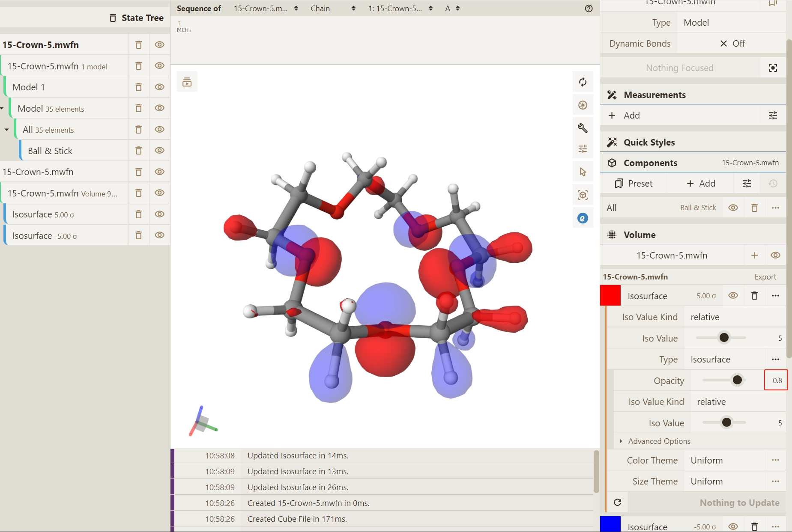Screen dimensions: 792x532
Task: Click the red isosurface color swatch
Action: point(610,296)
